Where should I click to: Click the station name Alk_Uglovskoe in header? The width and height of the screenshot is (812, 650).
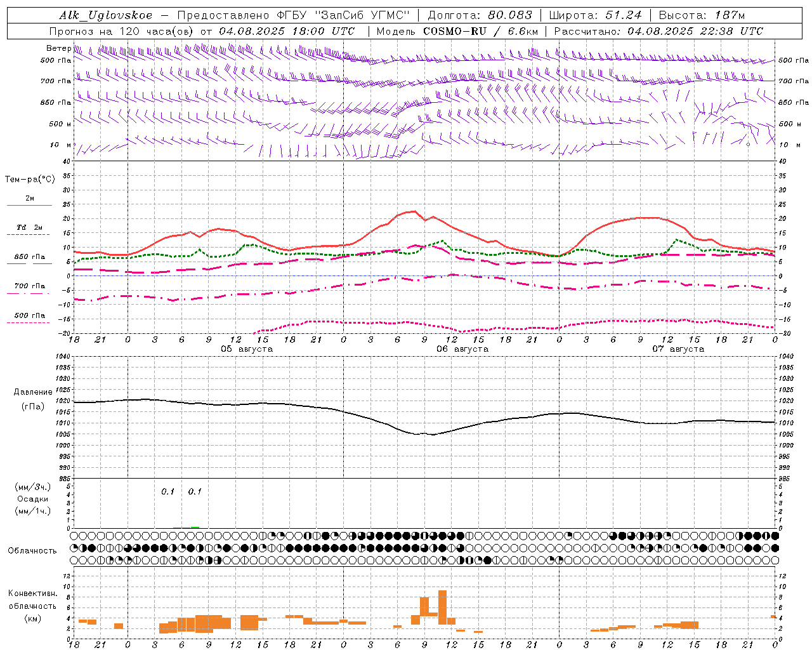coord(106,15)
